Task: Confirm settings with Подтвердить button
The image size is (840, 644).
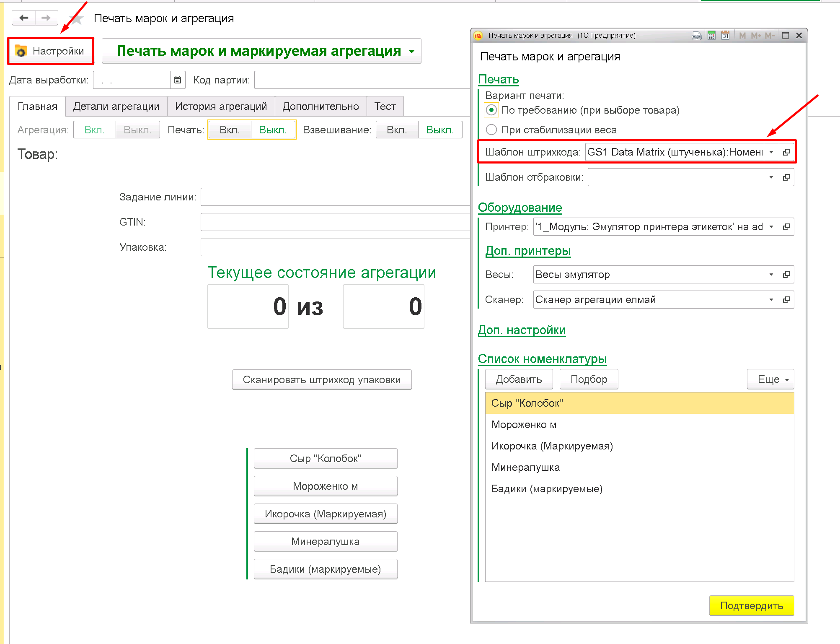Action: pyautogui.click(x=752, y=605)
